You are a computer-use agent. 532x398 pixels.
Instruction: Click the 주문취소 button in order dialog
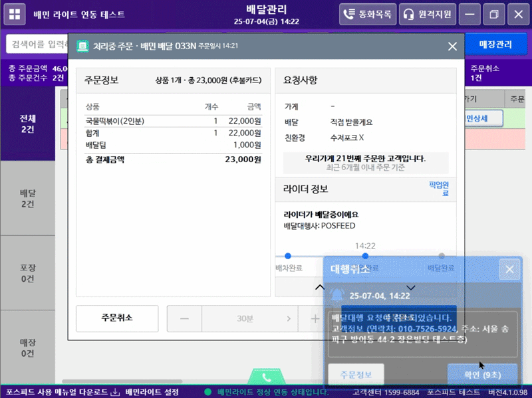pyautogui.click(x=117, y=318)
